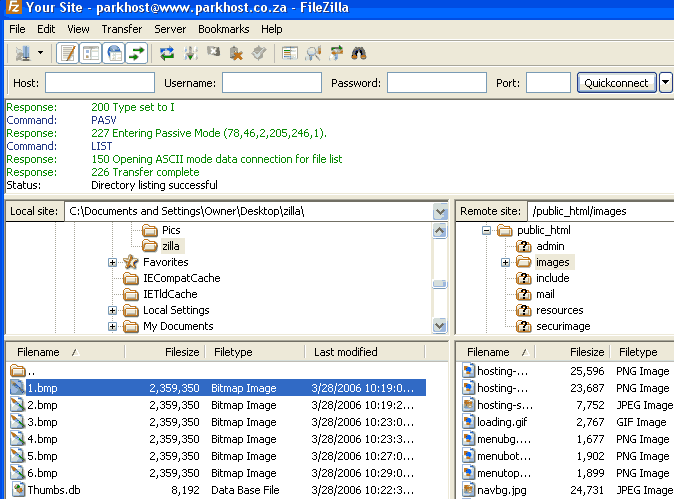Collapse the public_html remote folder
674x499 pixels.
pos(486,230)
